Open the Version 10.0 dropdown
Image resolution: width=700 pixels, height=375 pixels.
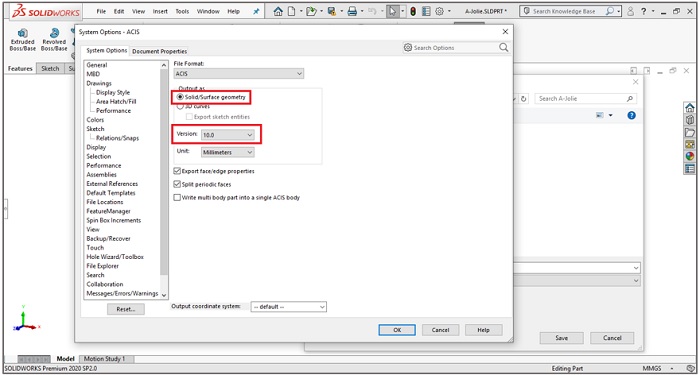pyautogui.click(x=228, y=134)
